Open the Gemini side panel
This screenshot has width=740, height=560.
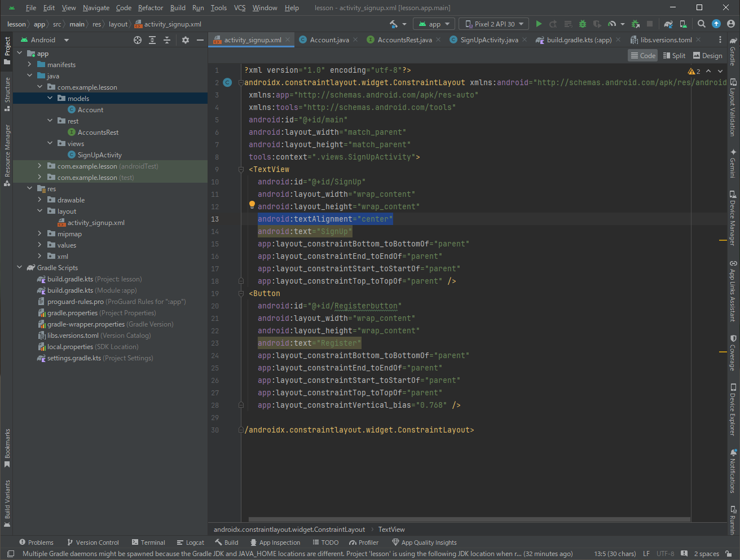pyautogui.click(x=733, y=164)
